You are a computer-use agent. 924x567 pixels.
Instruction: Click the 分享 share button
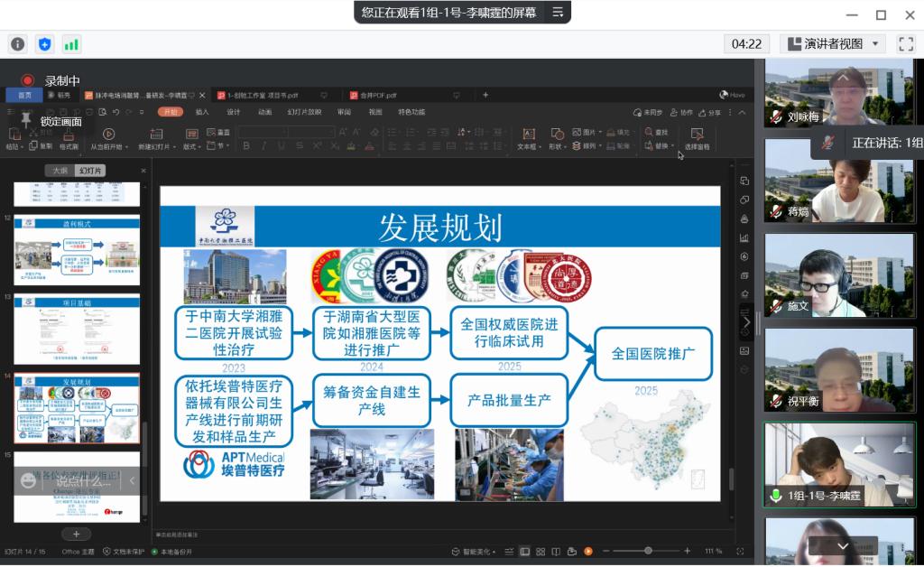(x=710, y=112)
